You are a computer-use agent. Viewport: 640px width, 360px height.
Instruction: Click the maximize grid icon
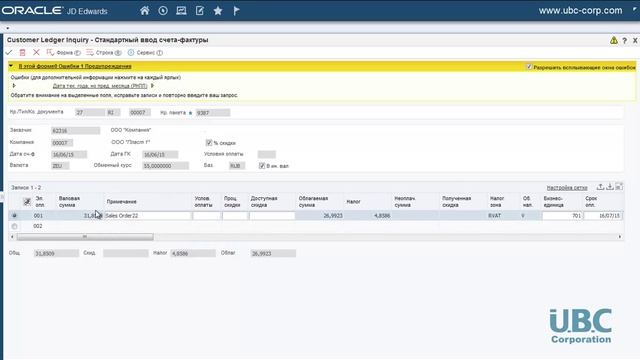tap(619, 187)
